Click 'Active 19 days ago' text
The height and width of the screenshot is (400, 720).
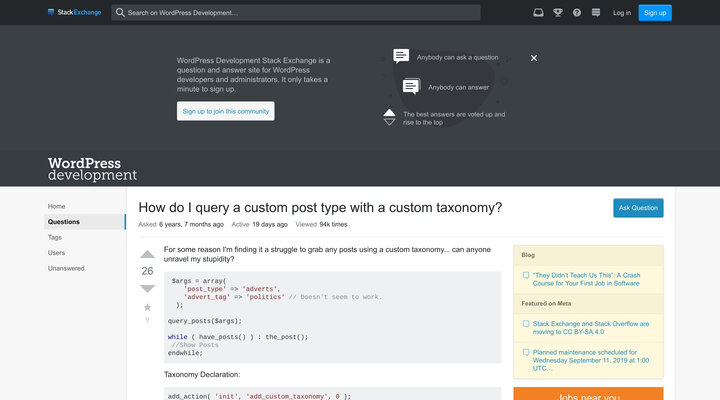259,225
